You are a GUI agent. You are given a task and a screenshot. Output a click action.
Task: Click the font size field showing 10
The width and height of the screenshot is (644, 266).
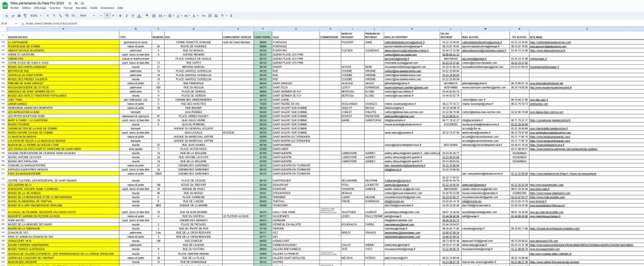coord(107,16)
